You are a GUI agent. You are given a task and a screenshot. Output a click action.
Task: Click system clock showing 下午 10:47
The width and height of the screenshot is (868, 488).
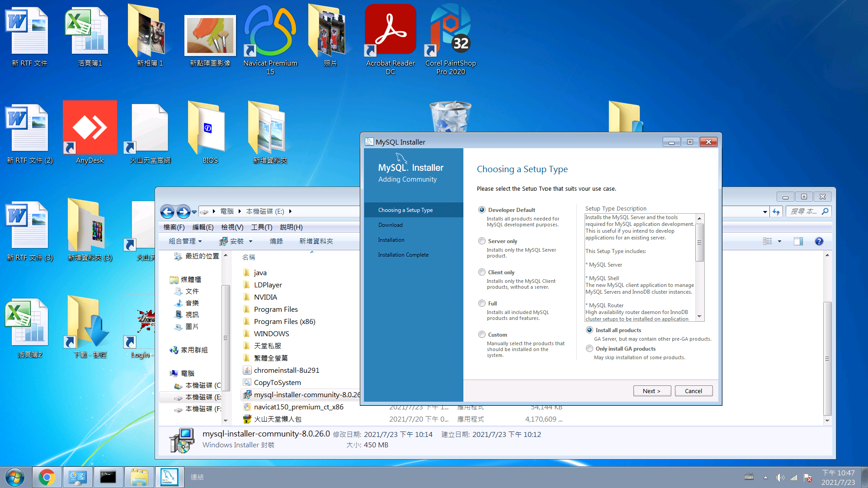click(838, 473)
